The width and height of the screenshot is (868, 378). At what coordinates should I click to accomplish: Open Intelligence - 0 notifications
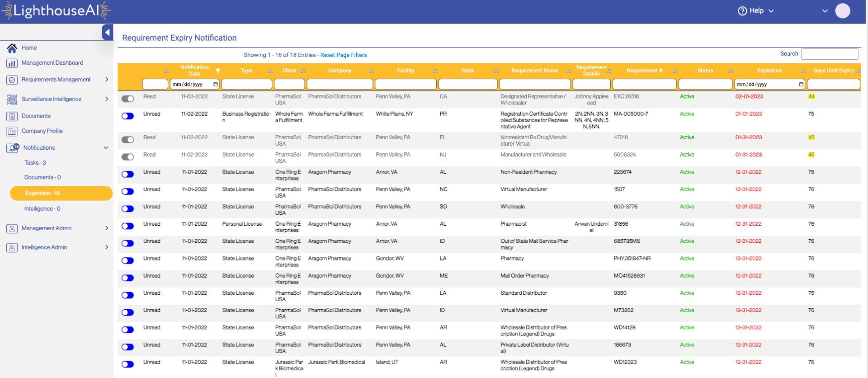(x=42, y=209)
